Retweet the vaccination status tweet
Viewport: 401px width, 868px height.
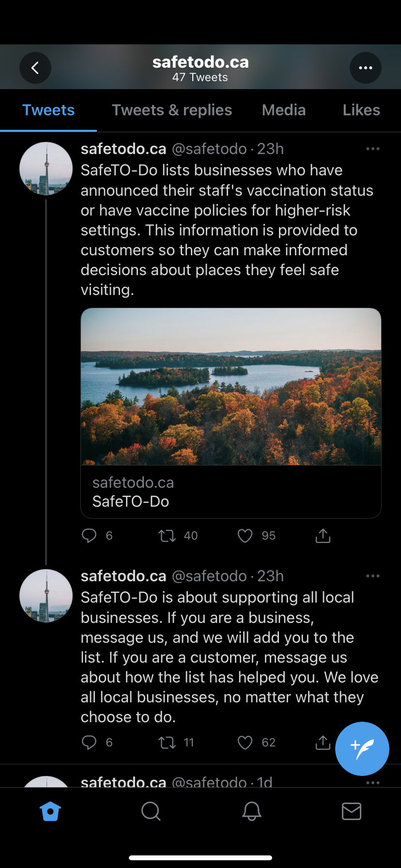(x=168, y=536)
